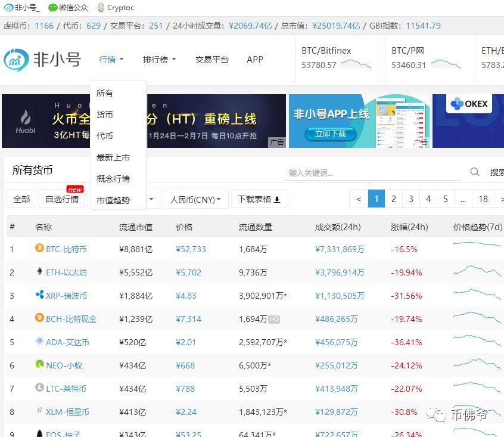The image size is (504, 437).
Task: Click ETH 24h volume ¥3,796,914万
Action: point(340,272)
